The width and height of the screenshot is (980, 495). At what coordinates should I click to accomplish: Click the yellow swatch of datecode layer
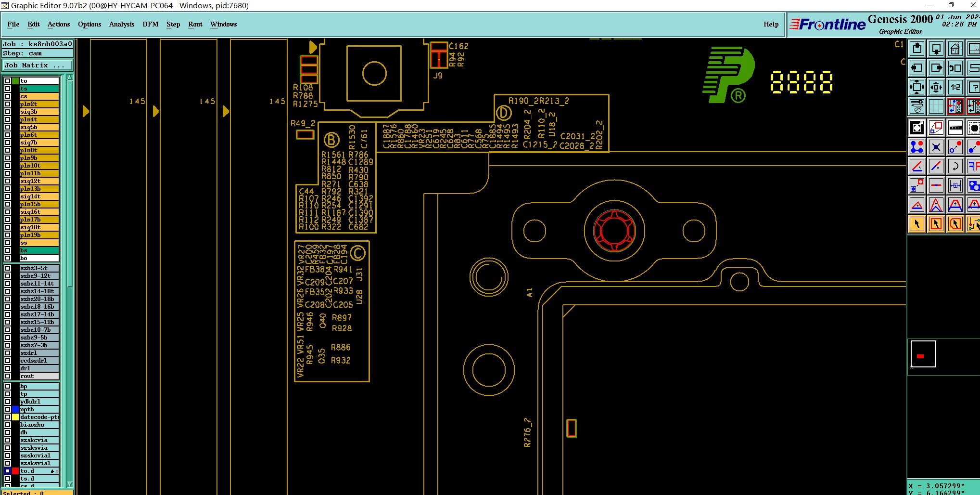15,417
